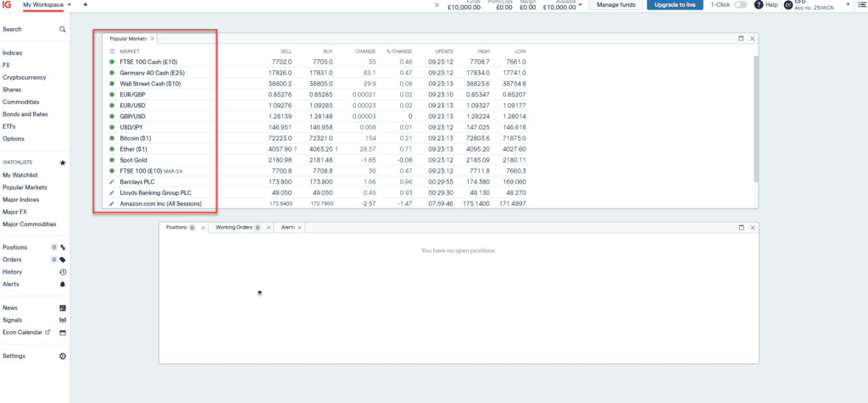Screen dimensions: 868x403
Task: Open Commodities in the sidebar
Action: pyautogui.click(x=20, y=102)
